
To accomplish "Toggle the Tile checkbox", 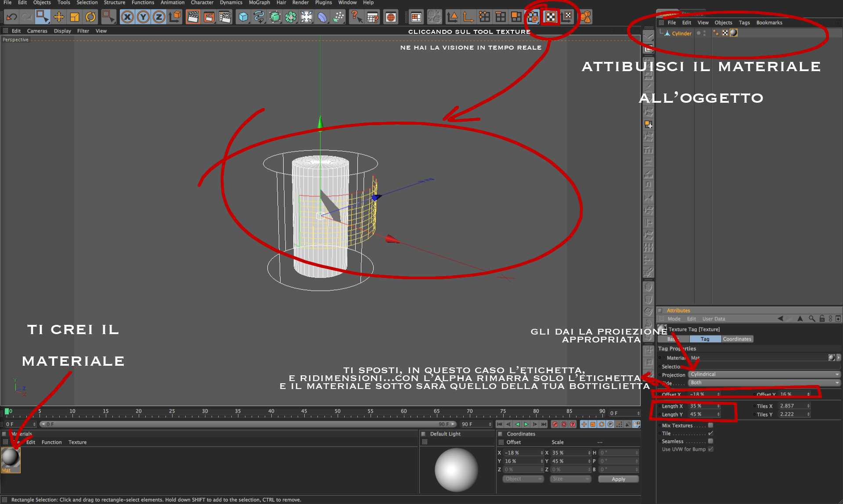I will point(710,433).
